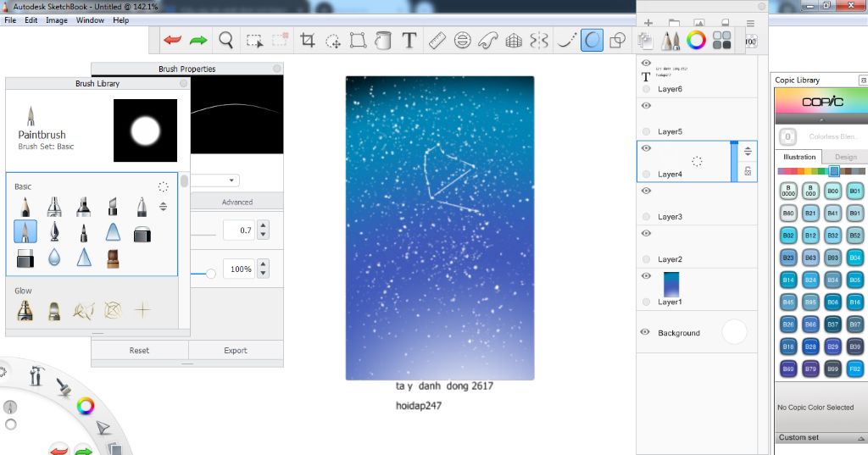Click the Undo arrow in the toolbar

[173, 41]
